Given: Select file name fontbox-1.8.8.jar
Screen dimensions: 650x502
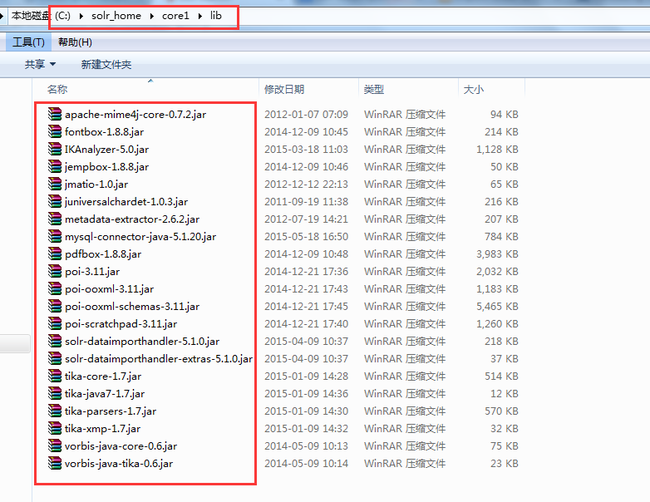Looking at the screenshot, I should click(104, 132).
